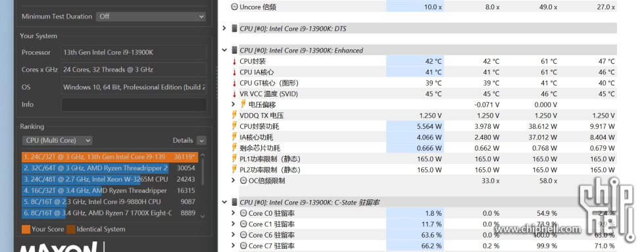Collapse the C-State 驻留率 group
This screenshot has width=644, height=252.
[x=224, y=202]
